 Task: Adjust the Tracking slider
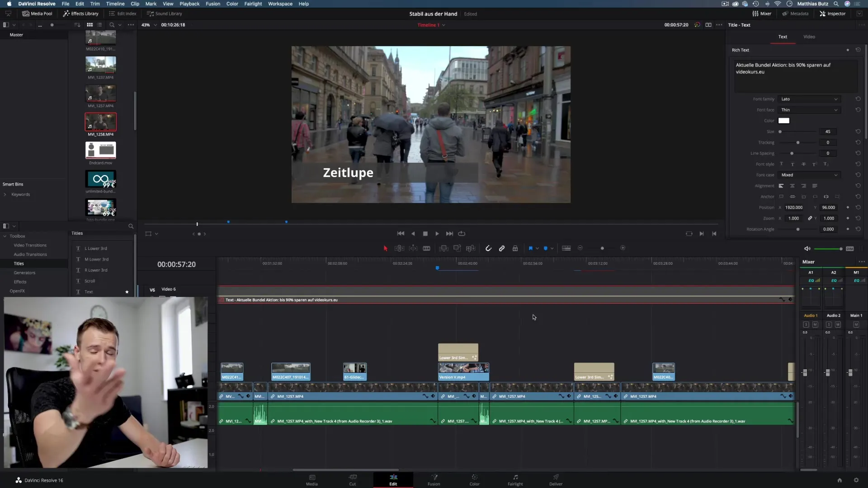(798, 142)
